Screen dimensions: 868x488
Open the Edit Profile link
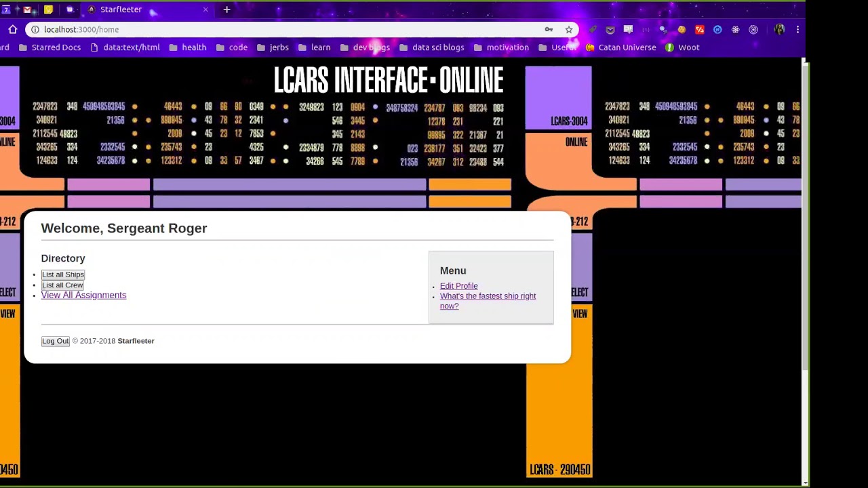pos(458,286)
